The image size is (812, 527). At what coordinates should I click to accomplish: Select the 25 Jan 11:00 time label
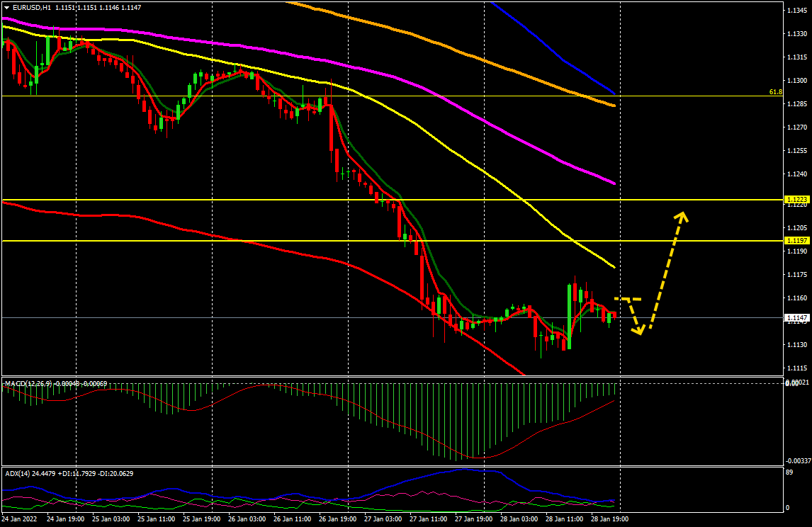[x=157, y=518]
